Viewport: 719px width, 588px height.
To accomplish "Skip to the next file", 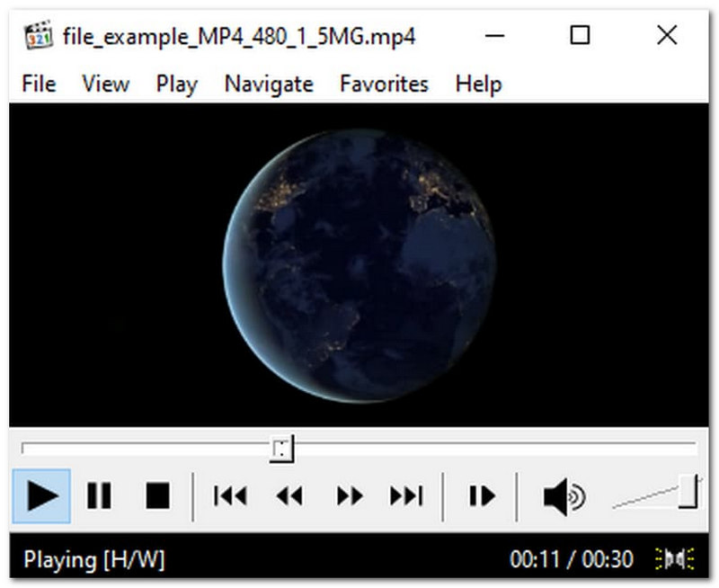I will coord(406,496).
